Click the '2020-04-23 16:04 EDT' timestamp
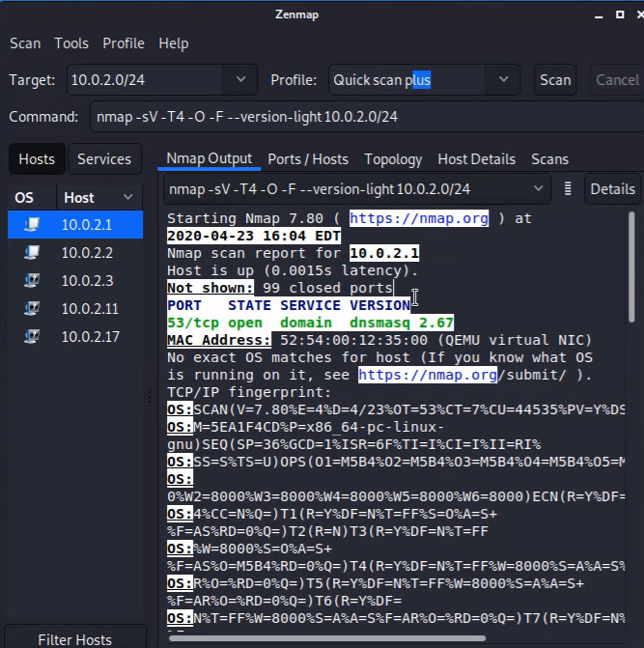Image resolution: width=644 pixels, height=648 pixels. click(254, 236)
